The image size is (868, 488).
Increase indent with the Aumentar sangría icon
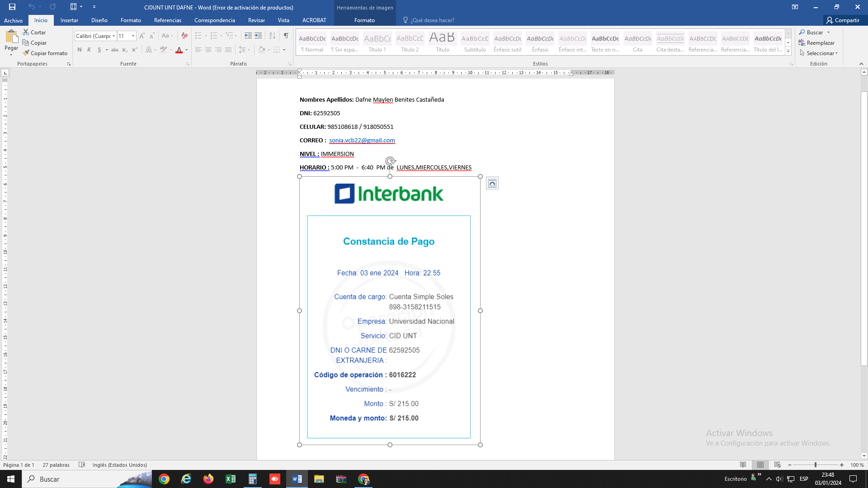[x=258, y=36]
